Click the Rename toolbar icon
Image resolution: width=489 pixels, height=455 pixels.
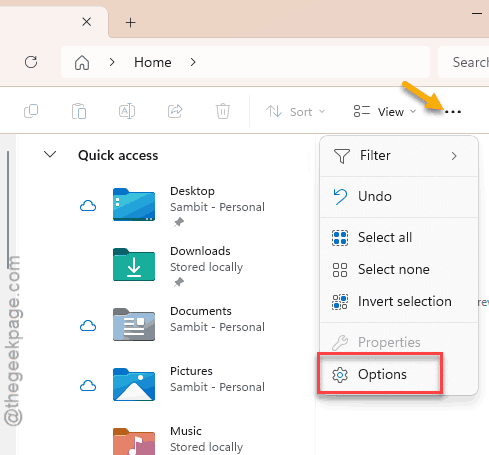pos(127,111)
